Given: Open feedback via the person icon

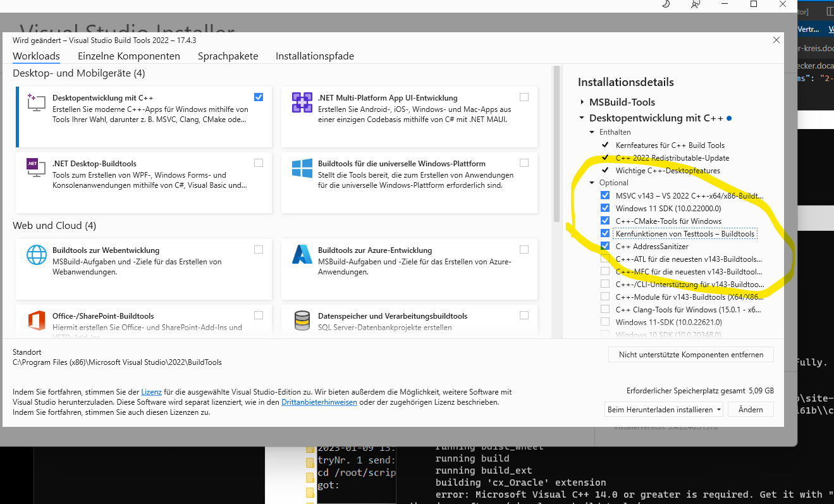Looking at the screenshot, I should tap(696, 4).
